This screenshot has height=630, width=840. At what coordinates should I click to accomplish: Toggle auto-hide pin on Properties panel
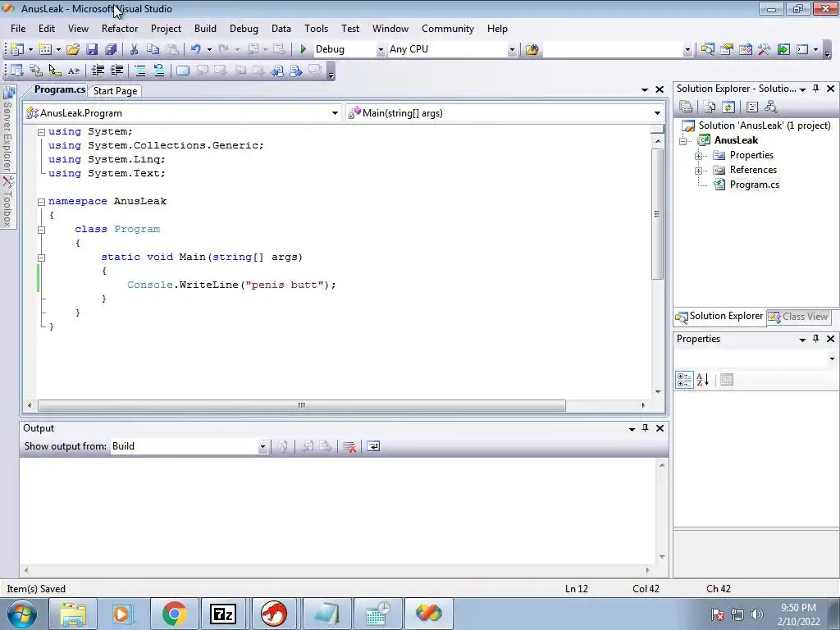(x=816, y=339)
